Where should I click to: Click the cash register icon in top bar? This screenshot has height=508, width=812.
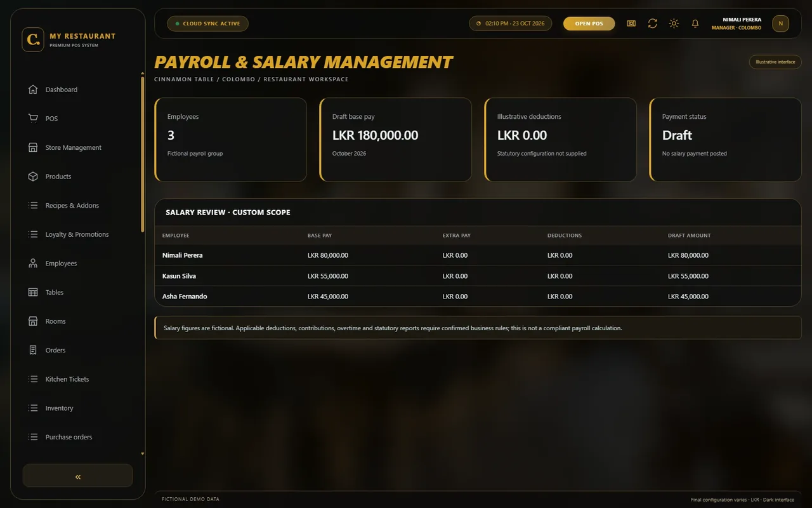pos(631,23)
